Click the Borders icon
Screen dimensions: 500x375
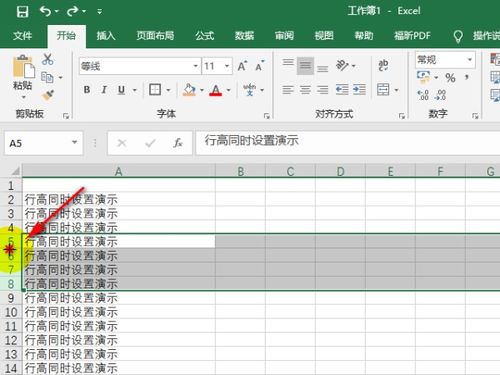[155, 90]
